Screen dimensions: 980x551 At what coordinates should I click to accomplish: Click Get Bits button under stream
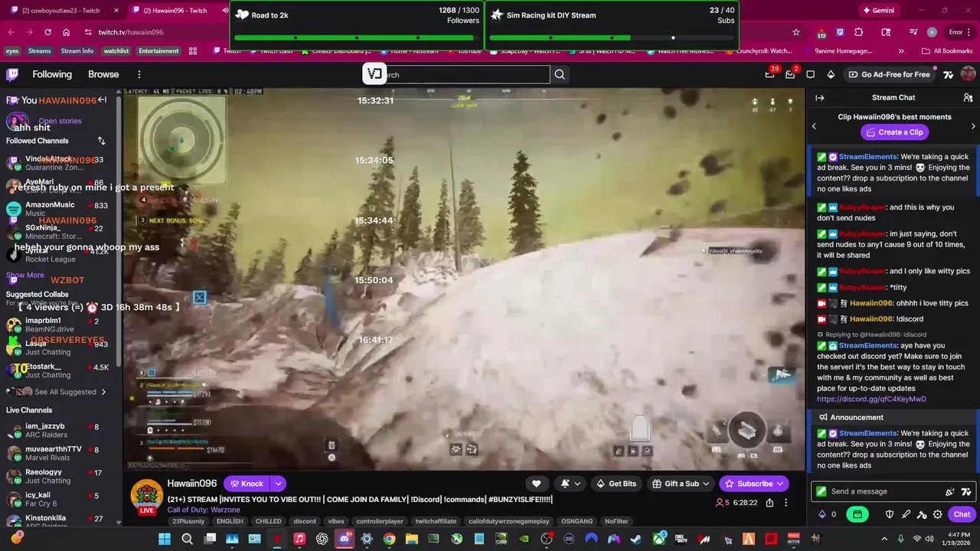pos(616,484)
